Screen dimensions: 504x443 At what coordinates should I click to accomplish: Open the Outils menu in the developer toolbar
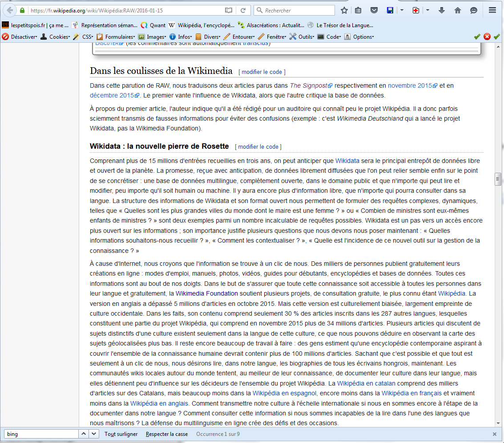pyautogui.click(x=302, y=37)
